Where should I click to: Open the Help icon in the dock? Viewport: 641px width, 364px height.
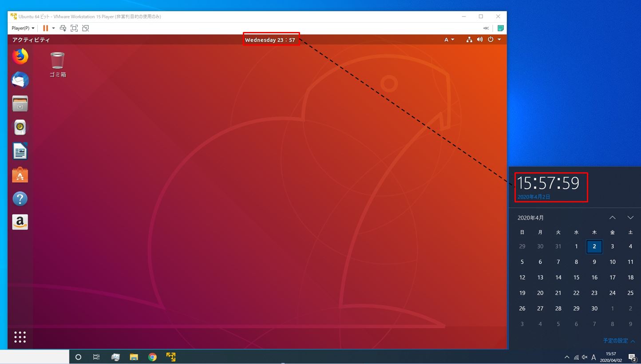[x=20, y=199]
